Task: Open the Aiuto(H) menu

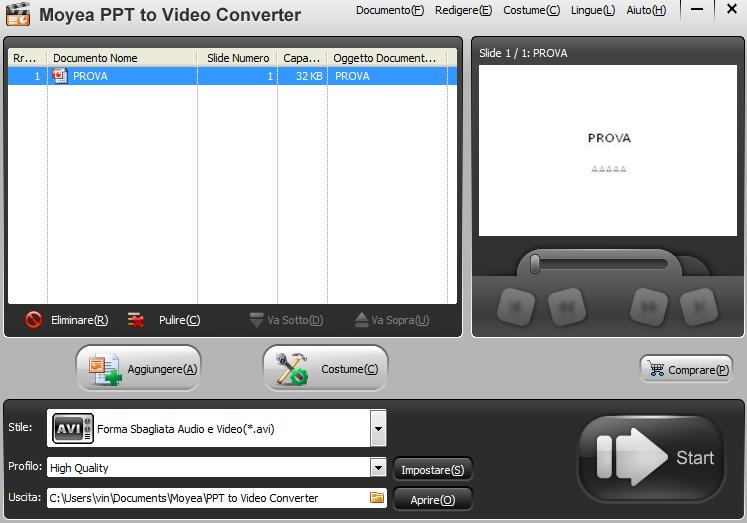Action: point(646,10)
